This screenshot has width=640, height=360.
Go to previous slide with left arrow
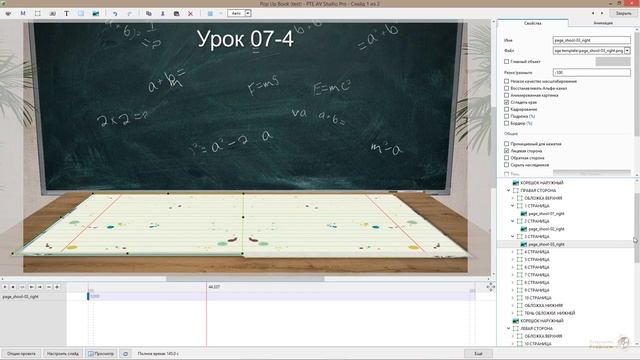pos(593,13)
